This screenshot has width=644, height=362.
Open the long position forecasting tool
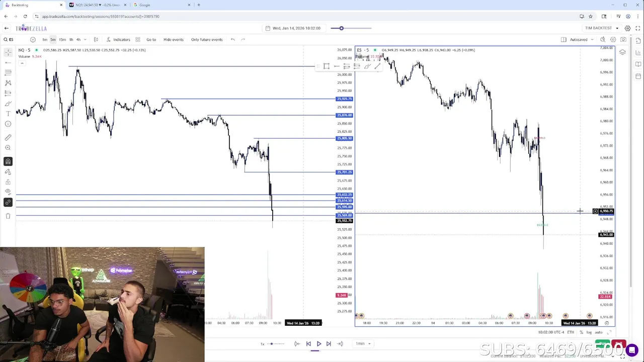click(8, 93)
